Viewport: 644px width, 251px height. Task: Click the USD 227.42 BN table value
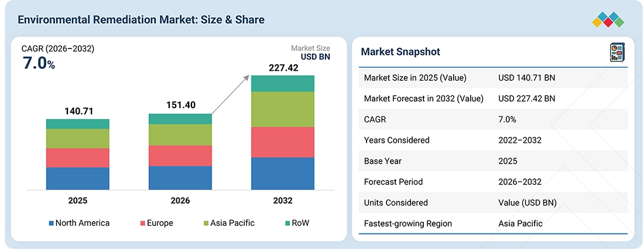pos(527,98)
